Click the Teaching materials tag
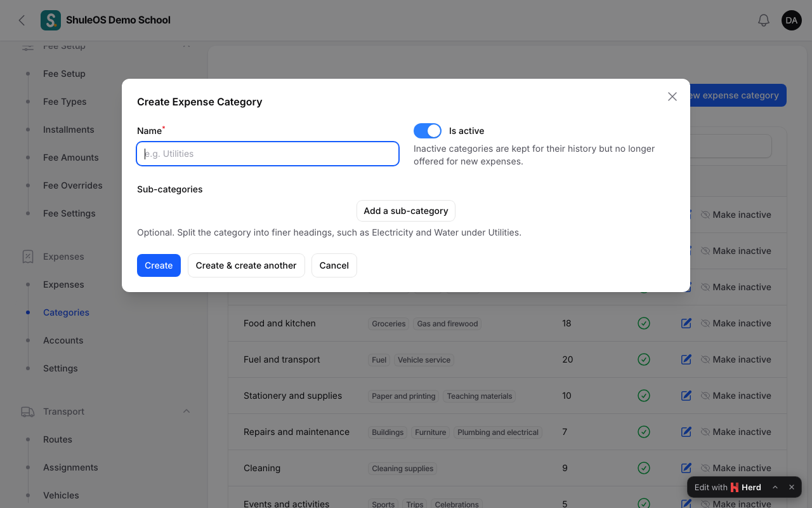 pos(479,396)
